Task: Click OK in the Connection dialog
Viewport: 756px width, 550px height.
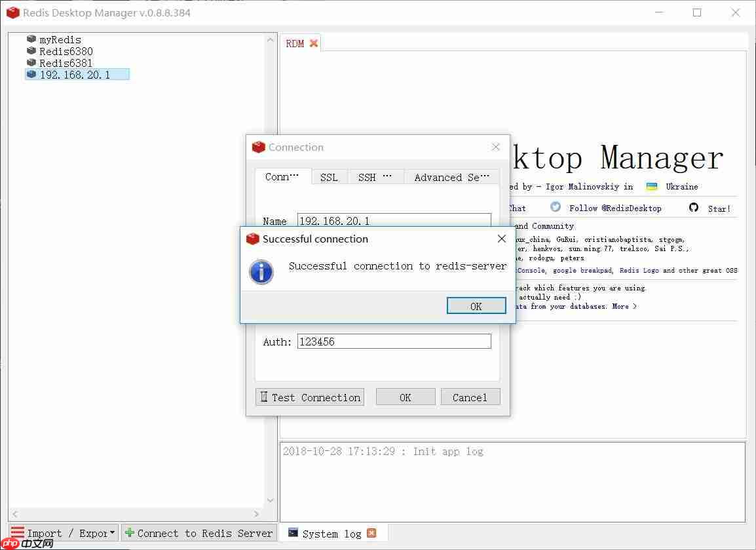Action: coord(406,397)
